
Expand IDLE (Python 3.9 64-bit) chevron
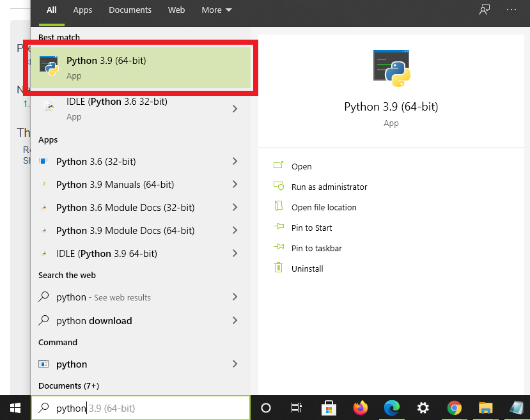[x=235, y=253]
